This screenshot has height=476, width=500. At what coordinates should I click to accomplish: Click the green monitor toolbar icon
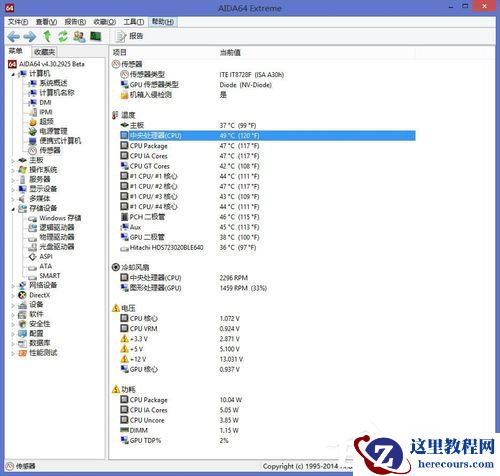click(96, 36)
